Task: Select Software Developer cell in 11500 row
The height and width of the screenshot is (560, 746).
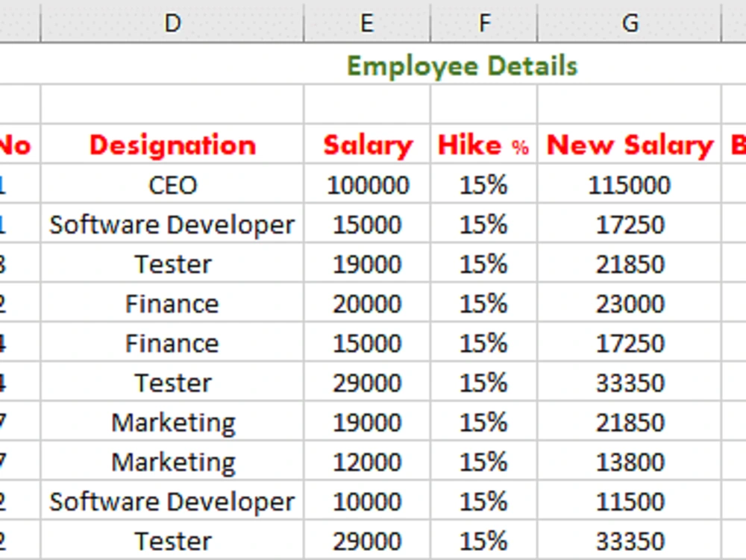Action: (172, 500)
